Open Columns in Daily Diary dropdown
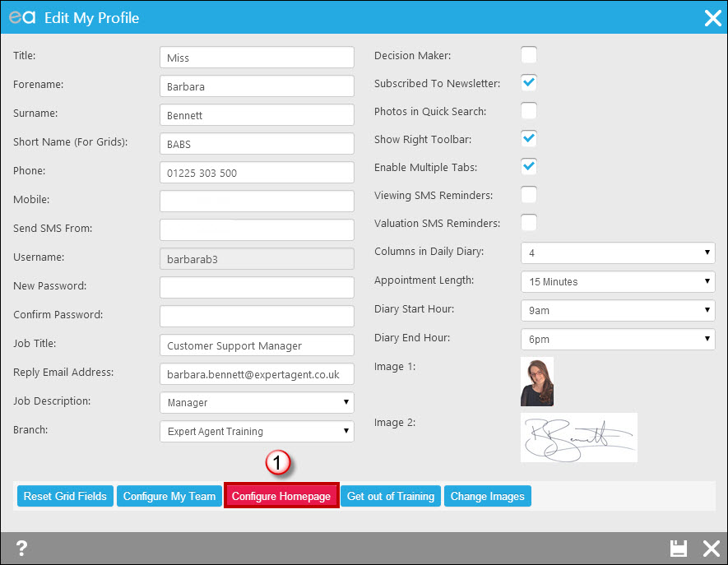The image size is (728, 565). pyautogui.click(x=618, y=252)
